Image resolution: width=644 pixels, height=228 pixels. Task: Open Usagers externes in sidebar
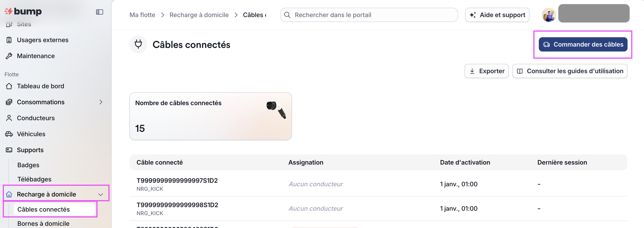pos(42,40)
